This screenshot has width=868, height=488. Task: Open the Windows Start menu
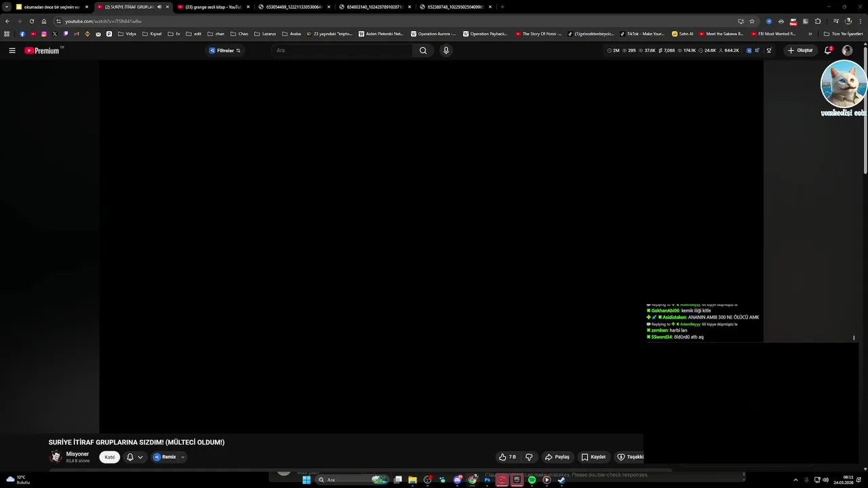pyautogui.click(x=307, y=480)
